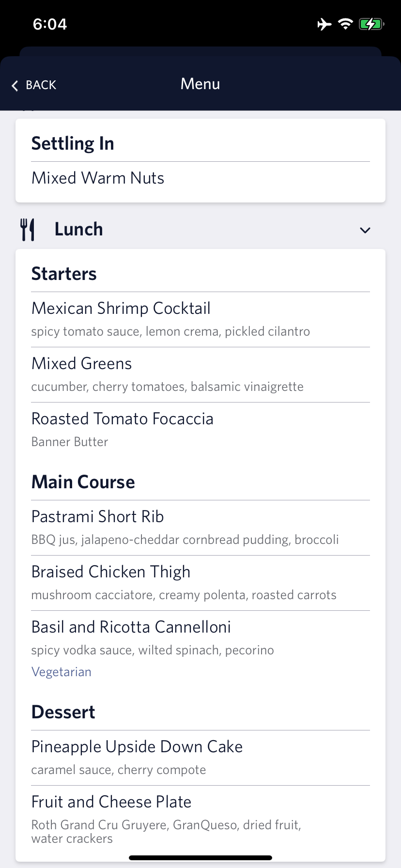Image resolution: width=401 pixels, height=868 pixels.
Task: Tap the airplane mode icon in status bar
Action: pyautogui.click(x=324, y=24)
